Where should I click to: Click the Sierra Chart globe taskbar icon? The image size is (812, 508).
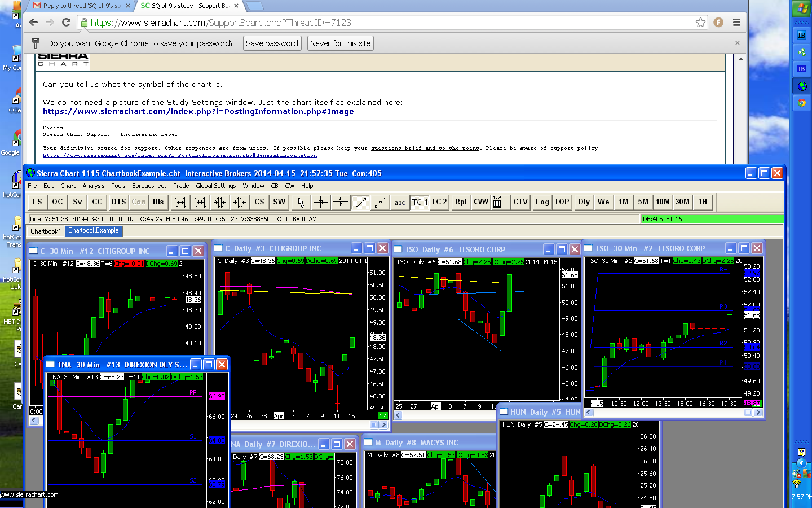tap(801, 86)
